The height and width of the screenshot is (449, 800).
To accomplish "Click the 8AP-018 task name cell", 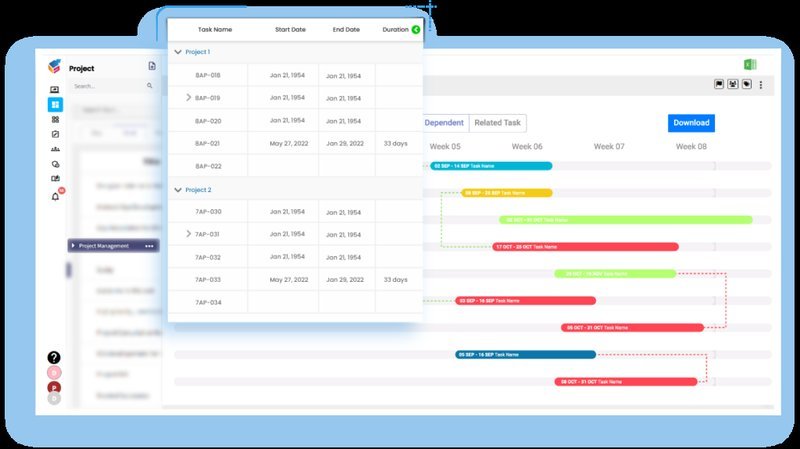I will [x=208, y=75].
